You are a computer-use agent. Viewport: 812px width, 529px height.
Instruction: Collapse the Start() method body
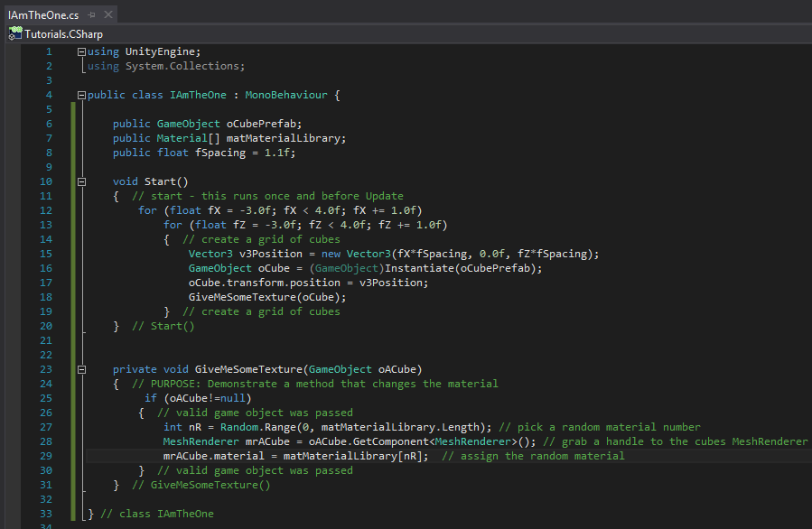(x=80, y=181)
